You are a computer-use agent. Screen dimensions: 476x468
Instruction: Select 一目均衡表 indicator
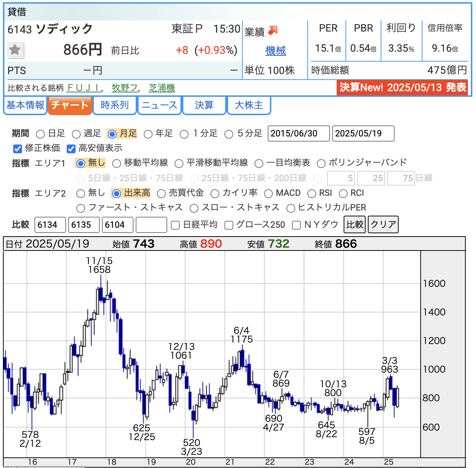[259, 163]
